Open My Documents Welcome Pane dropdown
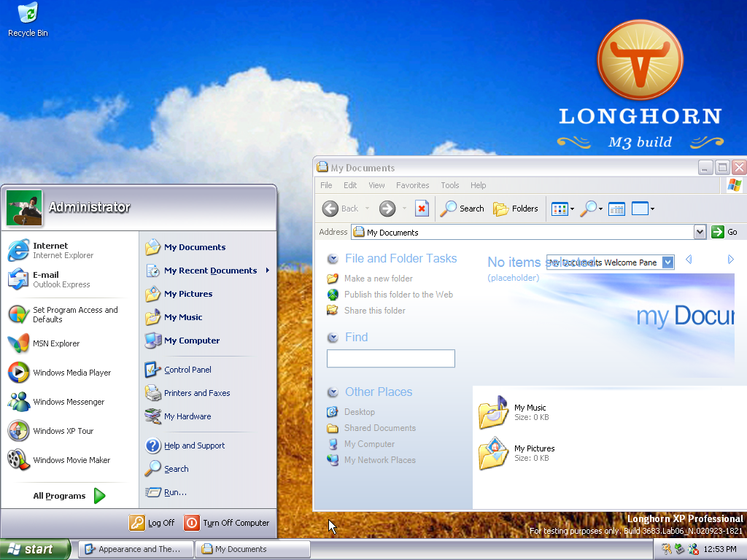This screenshot has height=560, width=747. point(668,262)
